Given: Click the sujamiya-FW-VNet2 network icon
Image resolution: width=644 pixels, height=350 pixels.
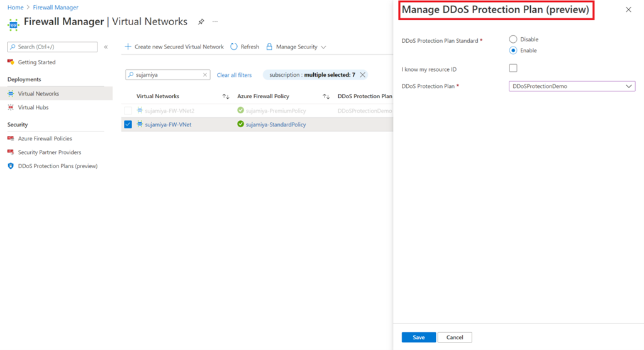Looking at the screenshot, I should point(140,110).
